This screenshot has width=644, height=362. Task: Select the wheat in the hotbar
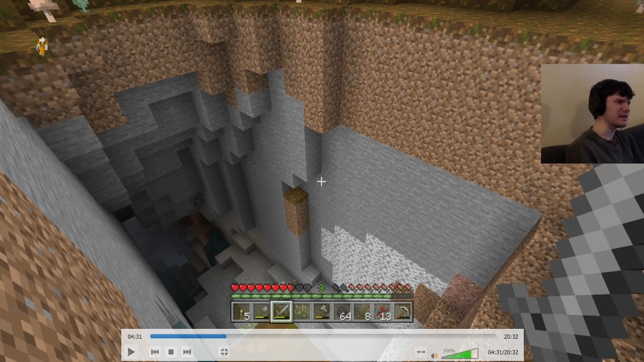click(x=302, y=312)
